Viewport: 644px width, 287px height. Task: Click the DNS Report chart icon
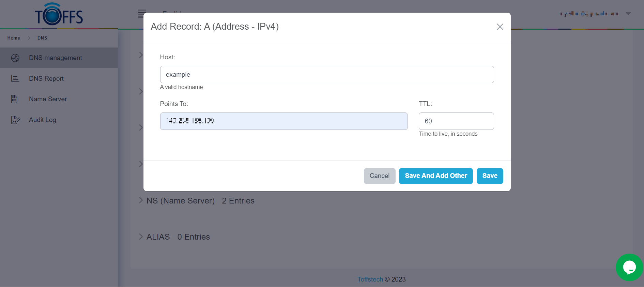15,79
